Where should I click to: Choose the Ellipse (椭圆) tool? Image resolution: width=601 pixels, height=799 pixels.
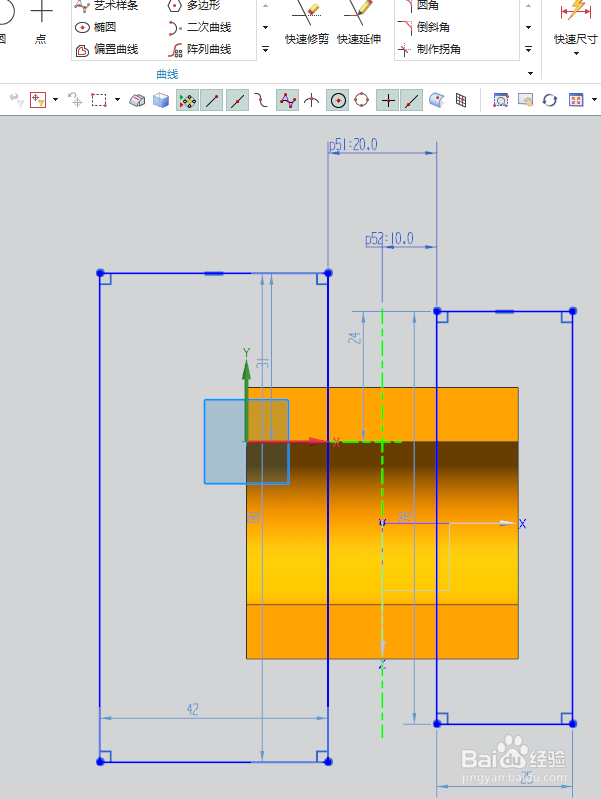[95, 27]
